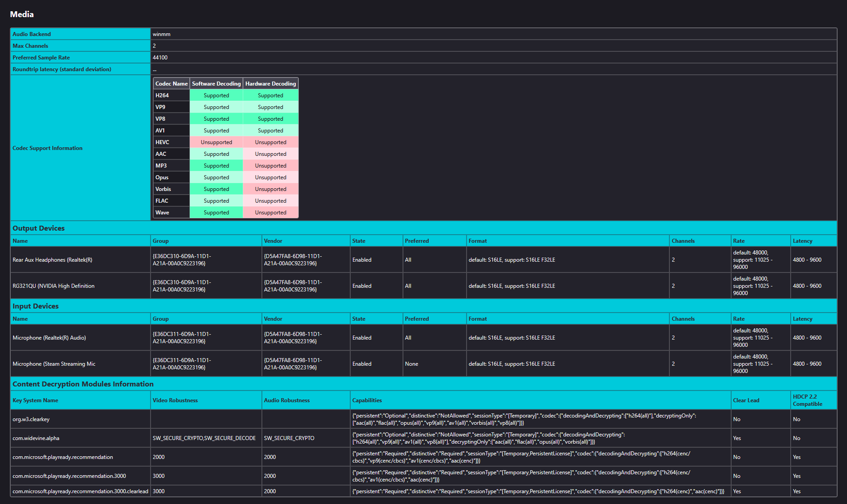Click Wave hardware decoding Unsupported cell

click(270, 213)
